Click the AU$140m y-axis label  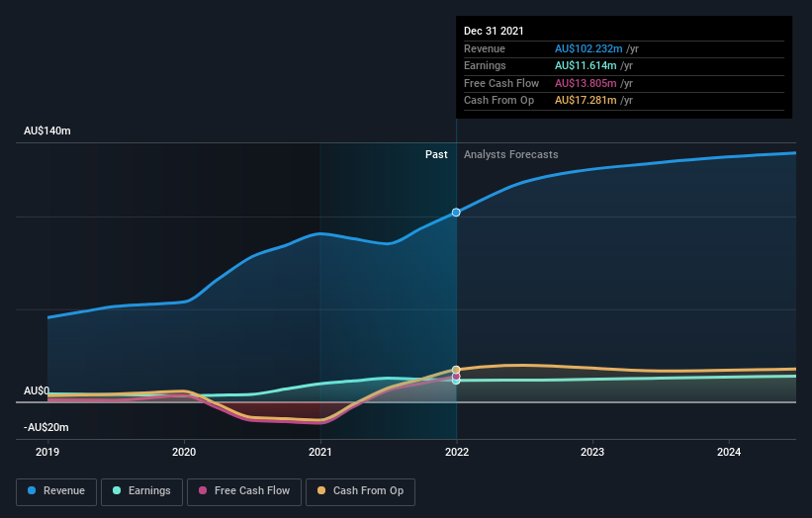[x=47, y=130]
